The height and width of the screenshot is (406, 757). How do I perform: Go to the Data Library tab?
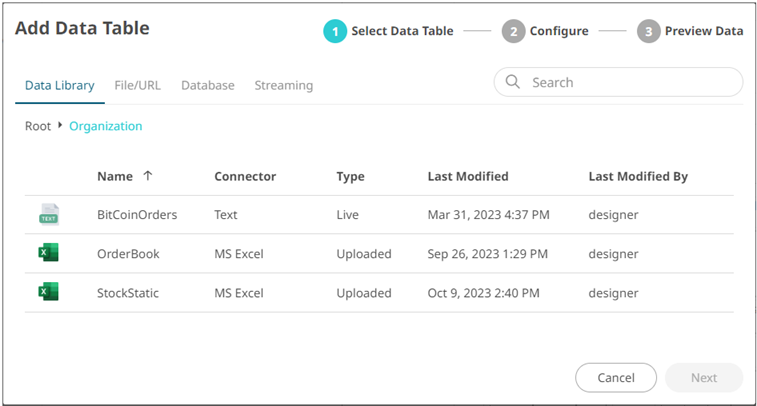(x=60, y=86)
